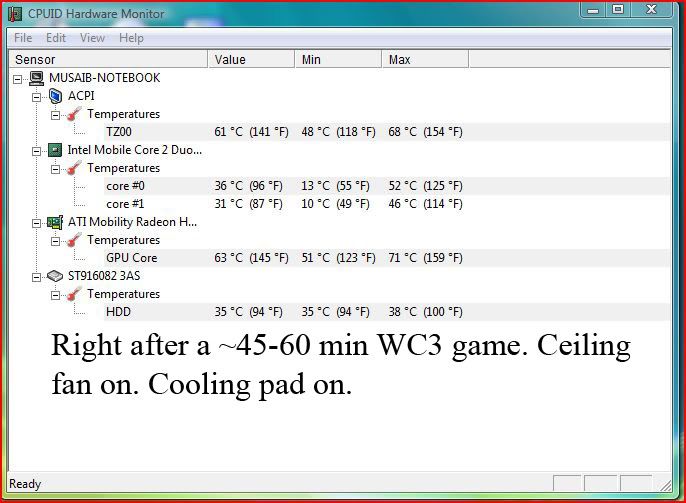This screenshot has width=686, height=503.
Task: Select the HDD sensor row
Action: pyautogui.click(x=387, y=312)
